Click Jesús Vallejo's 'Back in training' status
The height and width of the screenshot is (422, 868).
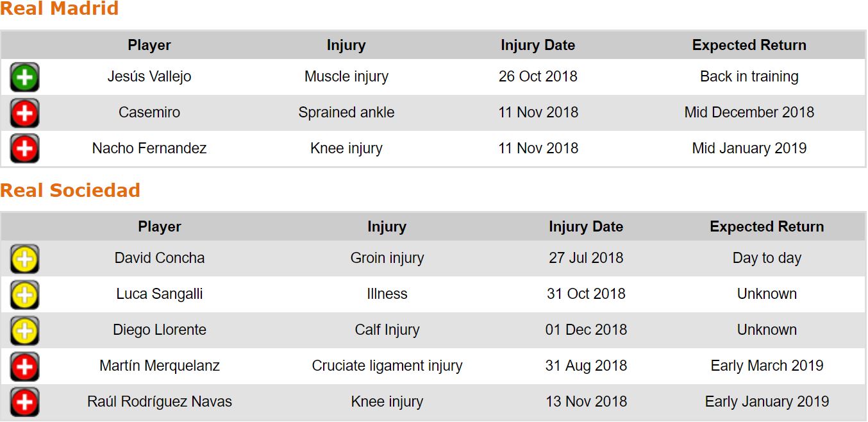point(749,76)
